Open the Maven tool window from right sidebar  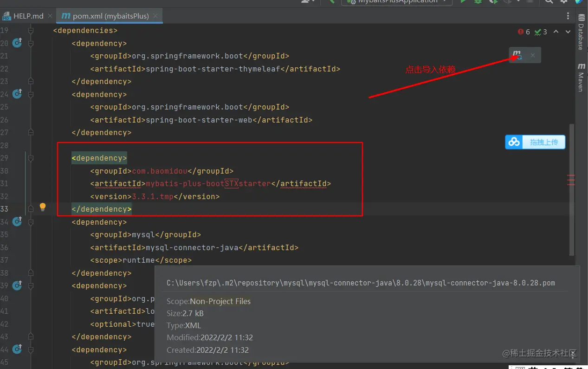[581, 67]
